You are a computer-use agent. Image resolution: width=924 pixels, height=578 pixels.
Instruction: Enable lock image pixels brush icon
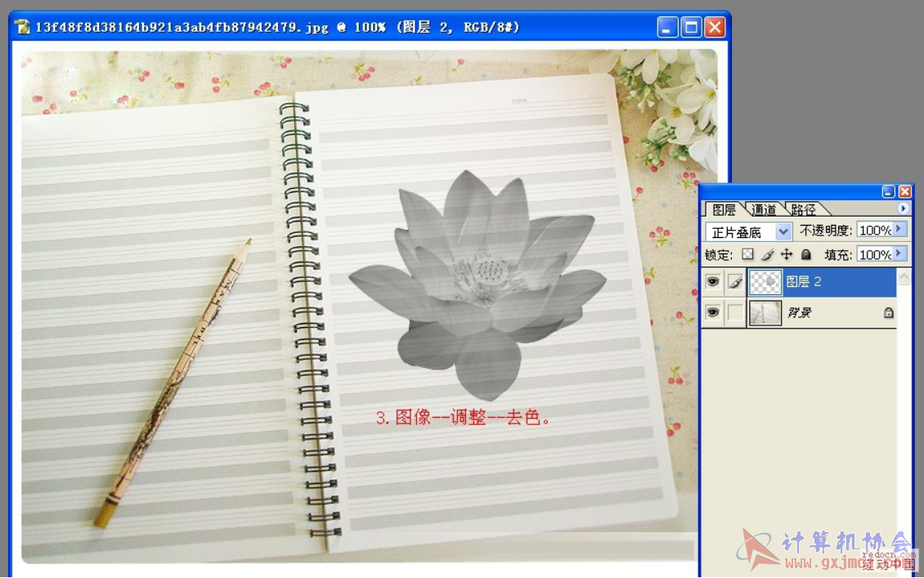pos(767,254)
